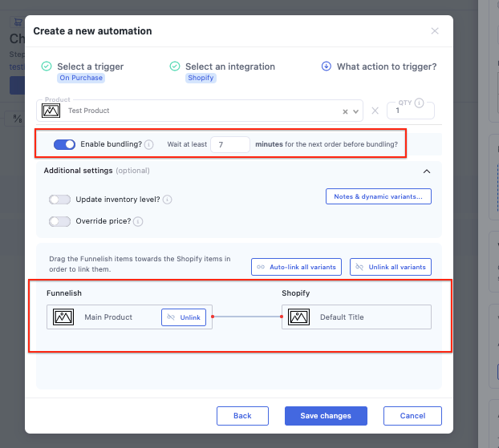Turn on Update inventory level toggle
Viewport: 499px width, 448px height.
[59, 200]
